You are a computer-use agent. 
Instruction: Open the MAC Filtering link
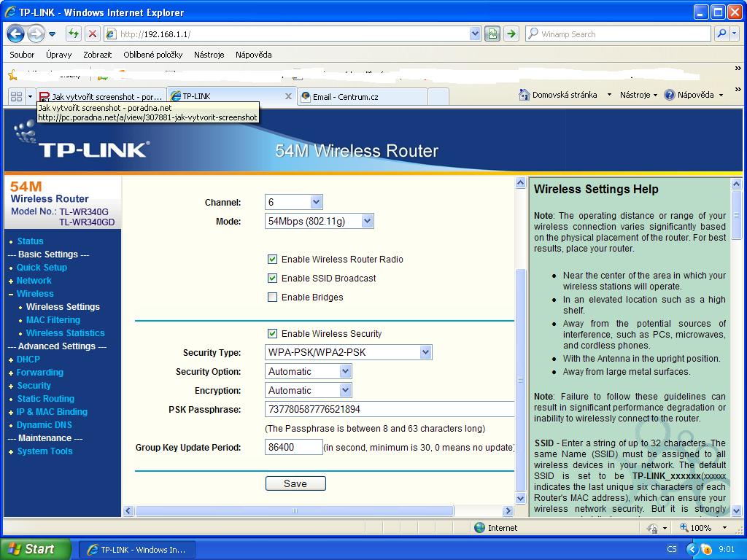[53, 320]
